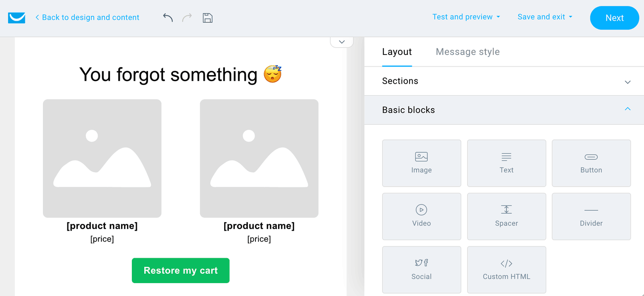Viewport: 644px width, 296px height.
Task: Expand the Sections panel
Action: coord(504,81)
